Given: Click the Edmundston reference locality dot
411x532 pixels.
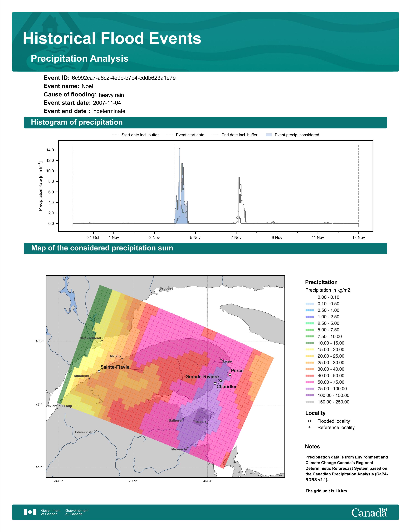Looking at the screenshot, I should click(96, 430).
